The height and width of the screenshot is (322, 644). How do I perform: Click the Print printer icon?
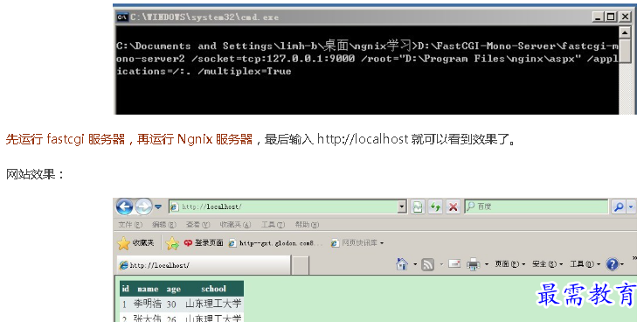point(473,264)
